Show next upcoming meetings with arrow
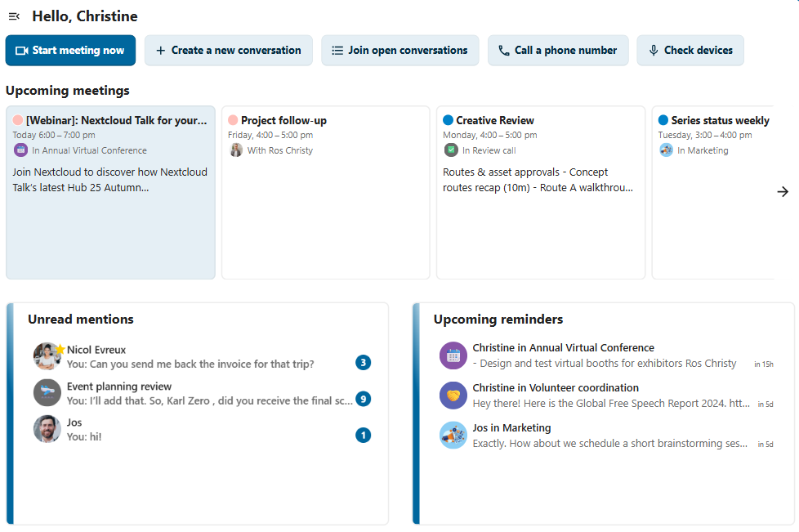The height and width of the screenshot is (532, 799). [782, 192]
